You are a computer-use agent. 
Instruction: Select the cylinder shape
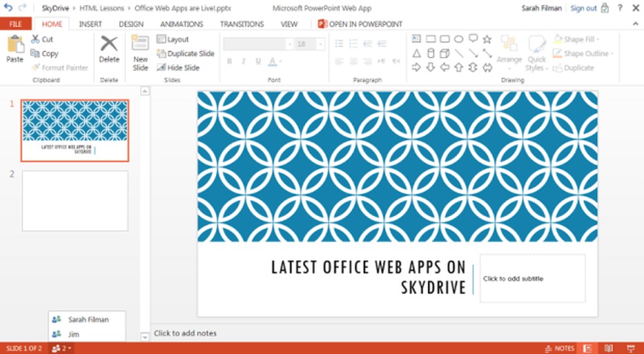[x=431, y=54]
